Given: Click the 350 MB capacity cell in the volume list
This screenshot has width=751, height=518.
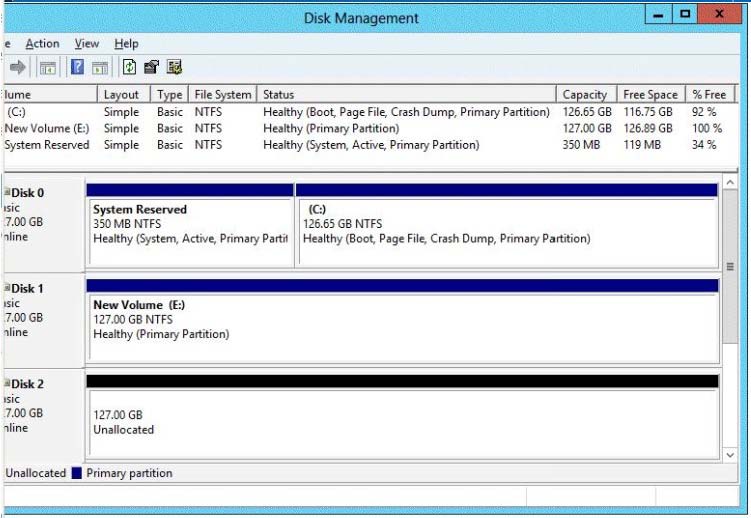Looking at the screenshot, I should pos(581,145).
